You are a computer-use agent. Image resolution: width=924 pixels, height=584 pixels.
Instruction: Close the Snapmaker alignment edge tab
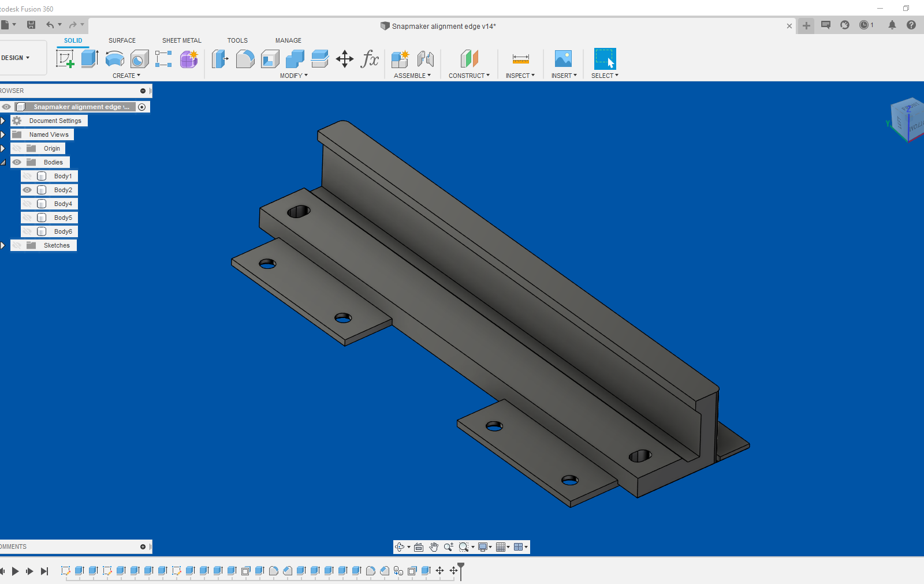789,26
